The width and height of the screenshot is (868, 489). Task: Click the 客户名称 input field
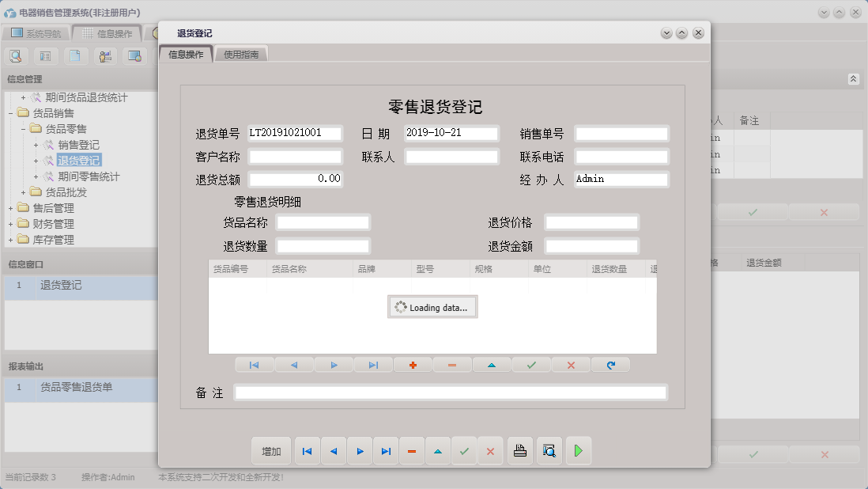(x=295, y=155)
